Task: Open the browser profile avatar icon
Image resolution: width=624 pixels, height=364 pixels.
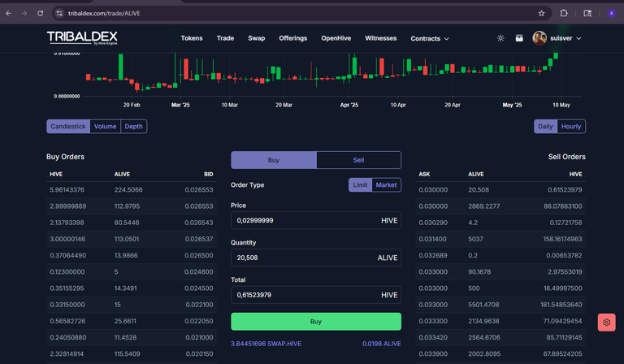Action: coord(611,13)
